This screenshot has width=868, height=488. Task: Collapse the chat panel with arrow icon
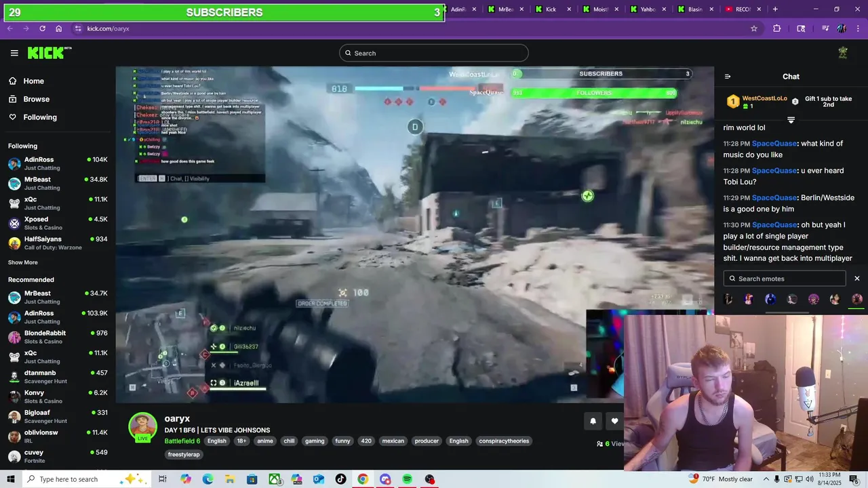728,77
